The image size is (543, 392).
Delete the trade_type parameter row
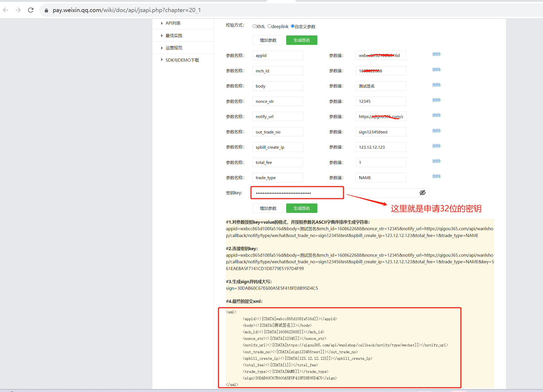click(x=436, y=176)
